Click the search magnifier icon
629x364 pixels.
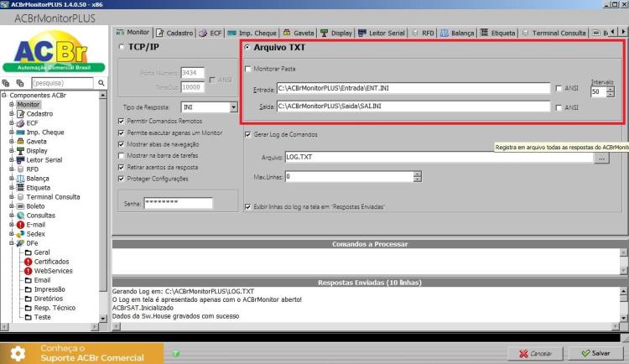click(101, 83)
